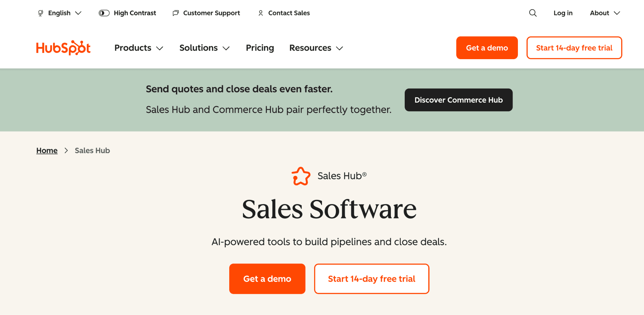Start the 14-day free trial from the header
The width and height of the screenshot is (644, 315).
tap(574, 48)
